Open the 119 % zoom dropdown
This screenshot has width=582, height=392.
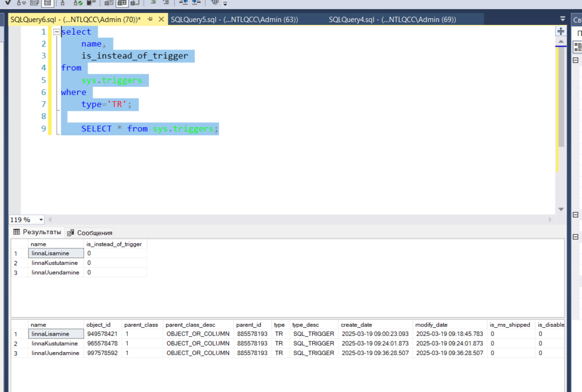[x=41, y=220]
